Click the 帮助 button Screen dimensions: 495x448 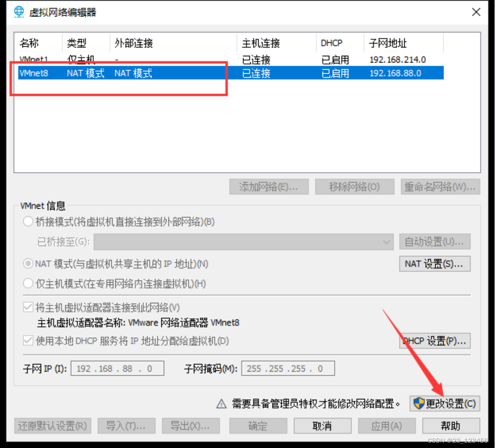450,426
